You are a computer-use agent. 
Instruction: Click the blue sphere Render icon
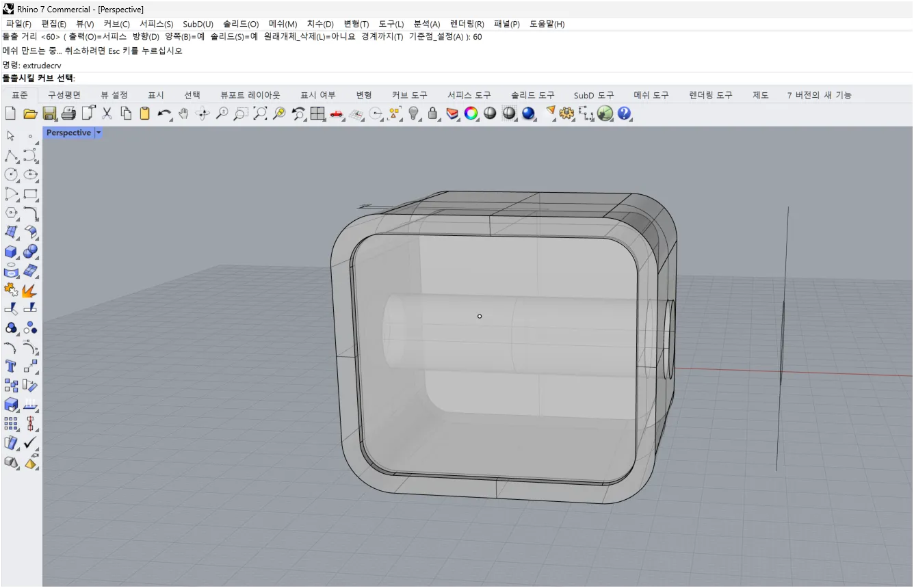click(x=528, y=113)
